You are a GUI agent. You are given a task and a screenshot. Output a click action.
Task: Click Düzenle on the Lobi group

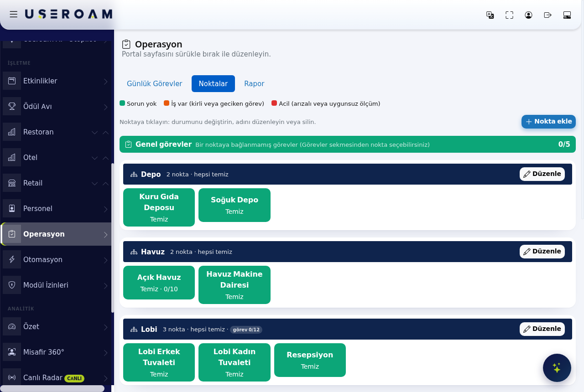click(x=542, y=329)
